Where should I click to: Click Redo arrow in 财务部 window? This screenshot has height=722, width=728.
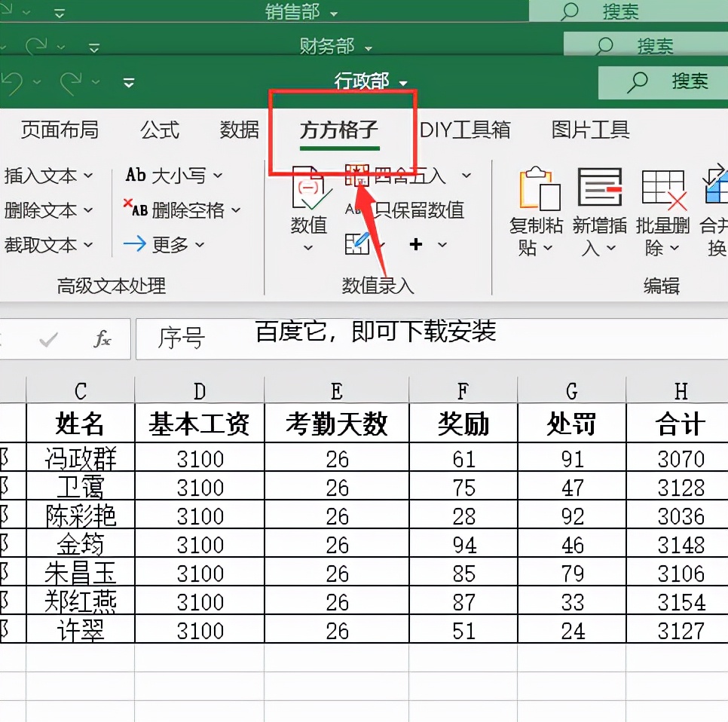36,47
